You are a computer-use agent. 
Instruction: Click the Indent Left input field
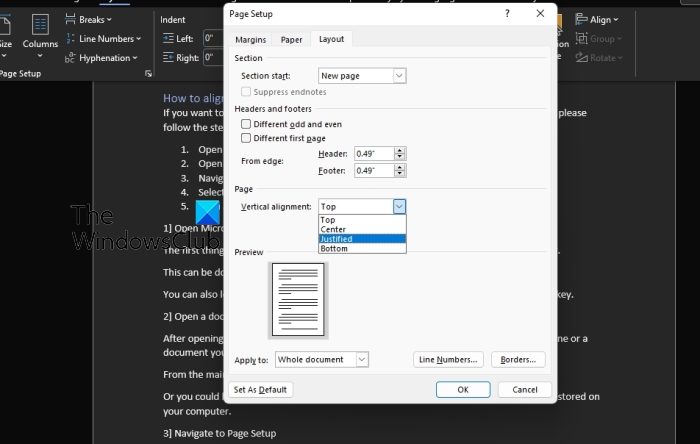(x=213, y=38)
